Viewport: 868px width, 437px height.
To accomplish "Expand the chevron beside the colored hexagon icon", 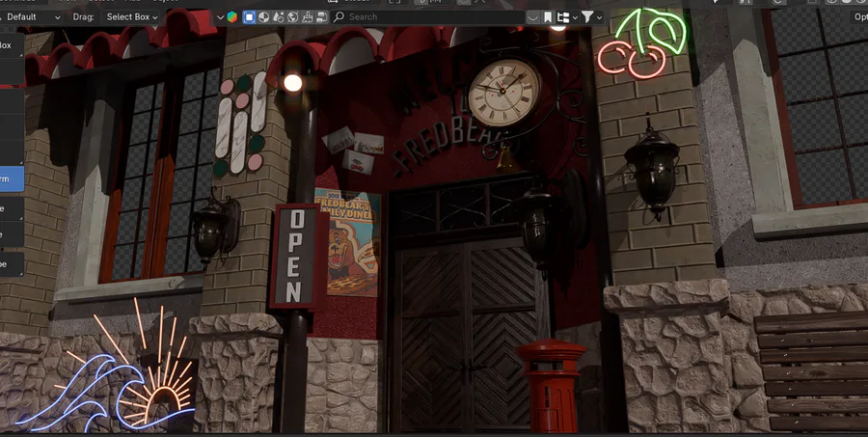I will [220, 17].
